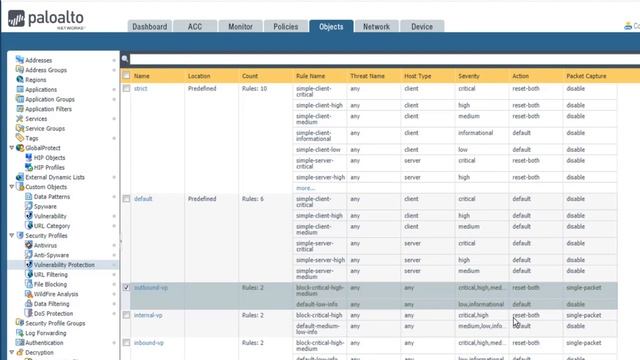The image size is (640, 360).
Task: Click block-critical-high rule of internal-vp
Action: point(320,315)
